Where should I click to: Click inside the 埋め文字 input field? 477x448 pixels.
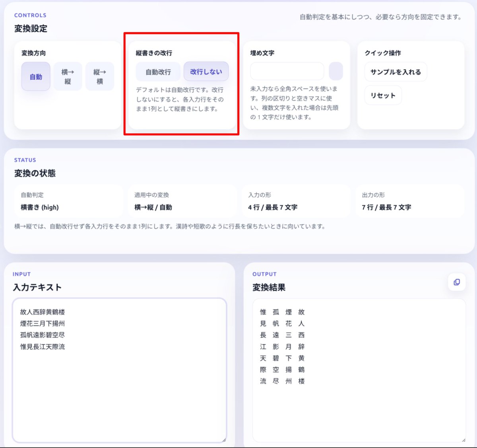tap(287, 71)
